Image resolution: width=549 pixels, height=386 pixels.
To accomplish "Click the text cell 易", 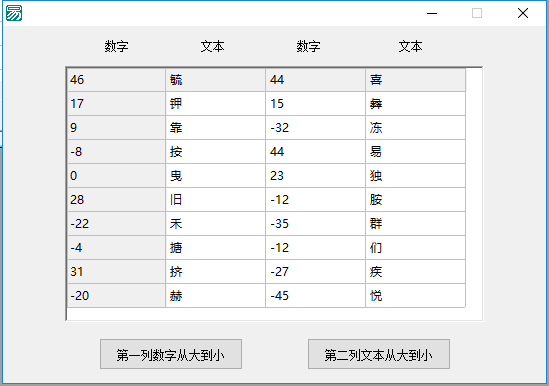I will coord(416,152).
